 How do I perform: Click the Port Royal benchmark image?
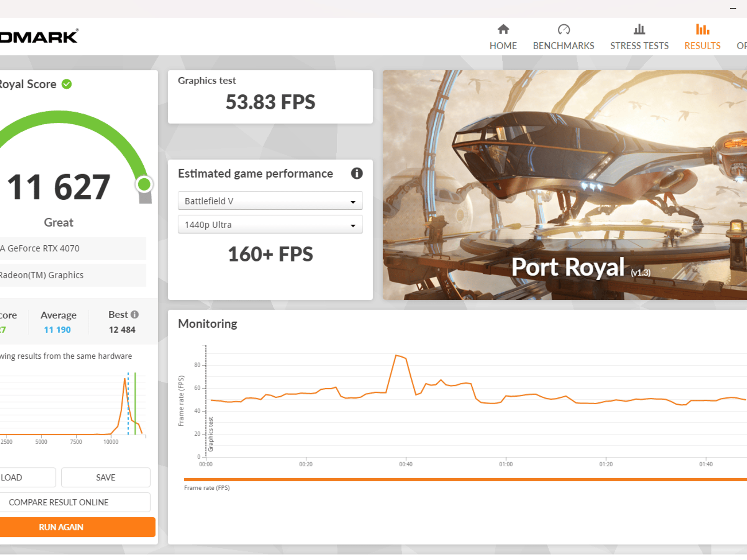click(565, 185)
